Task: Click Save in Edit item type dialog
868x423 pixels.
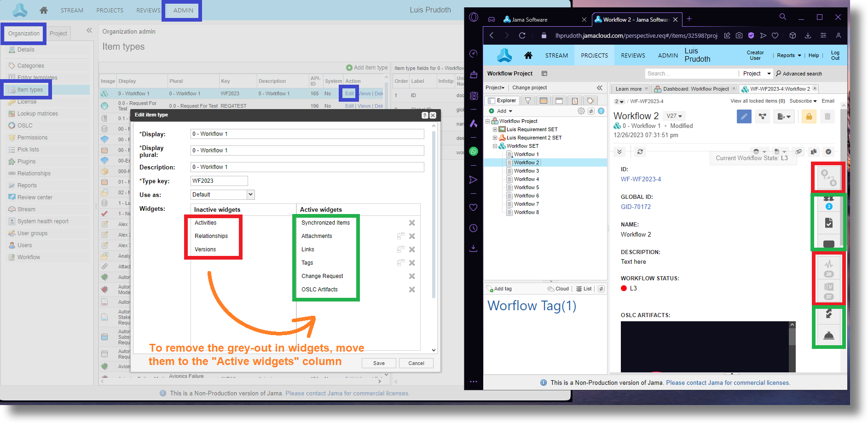Action: coord(379,363)
